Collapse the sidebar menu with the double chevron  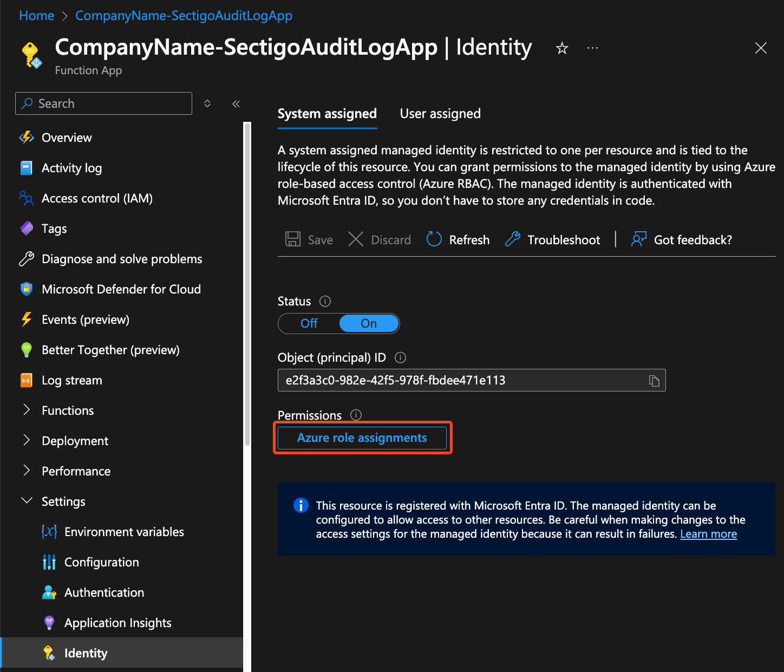pyautogui.click(x=236, y=103)
